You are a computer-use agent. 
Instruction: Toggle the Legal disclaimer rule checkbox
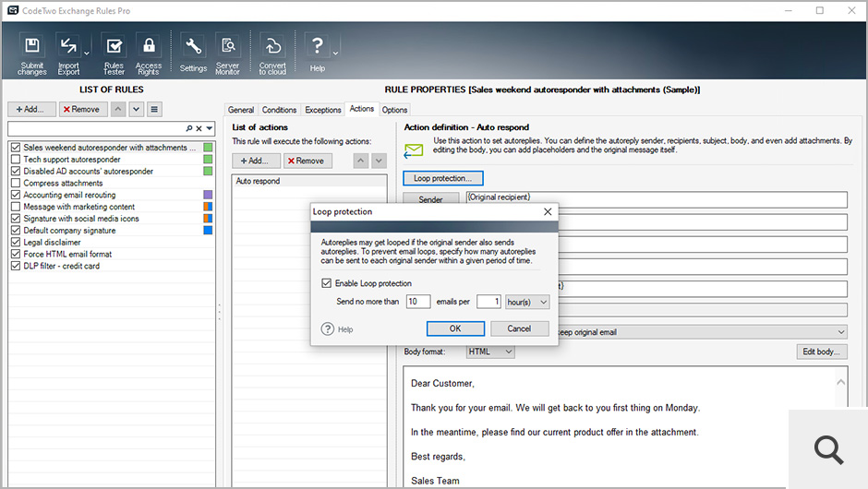[16, 243]
